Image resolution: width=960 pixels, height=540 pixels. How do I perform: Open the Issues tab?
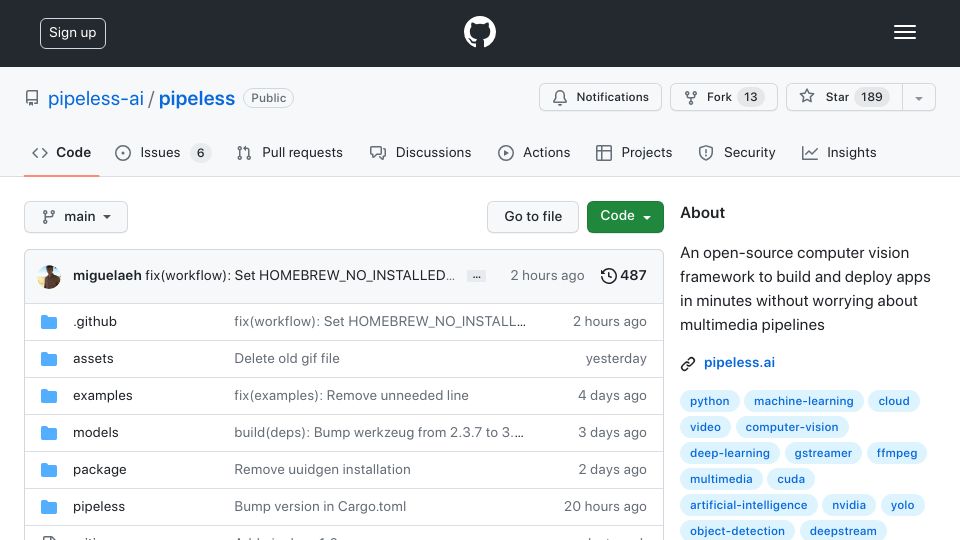[163, 152]
